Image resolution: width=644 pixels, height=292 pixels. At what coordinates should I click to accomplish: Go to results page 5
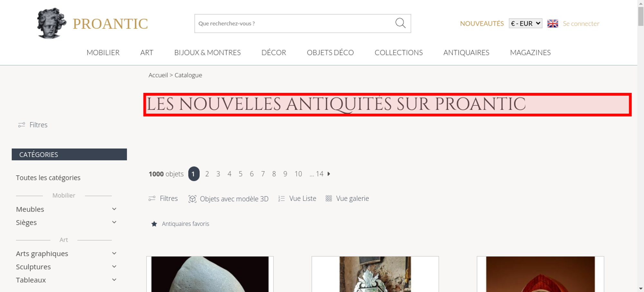click(241, 174)
